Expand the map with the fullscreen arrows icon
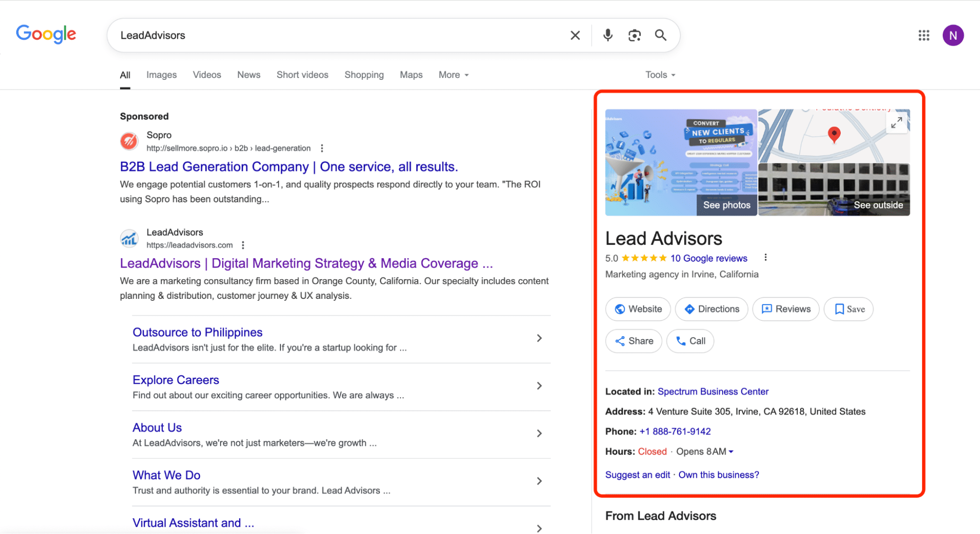980x534 pixels. (x=896, y=122)
